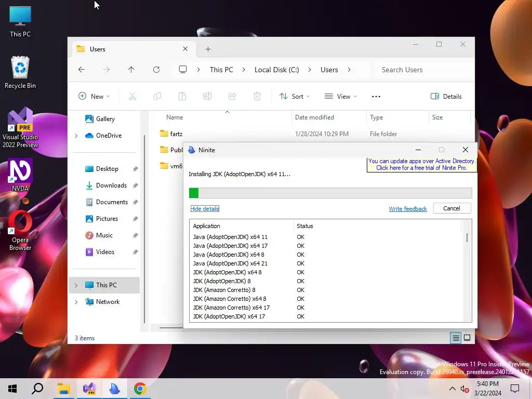Open See more options ellipsis
Viewport: 532px width, 399px height.
tap(376, 96)
